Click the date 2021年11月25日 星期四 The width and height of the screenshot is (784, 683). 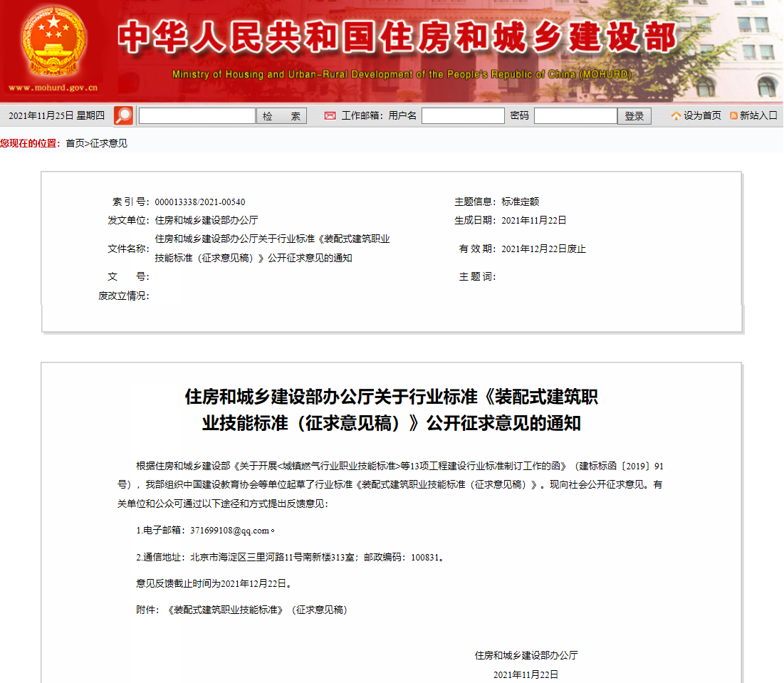pyautogui.click(x=56, y=116)
